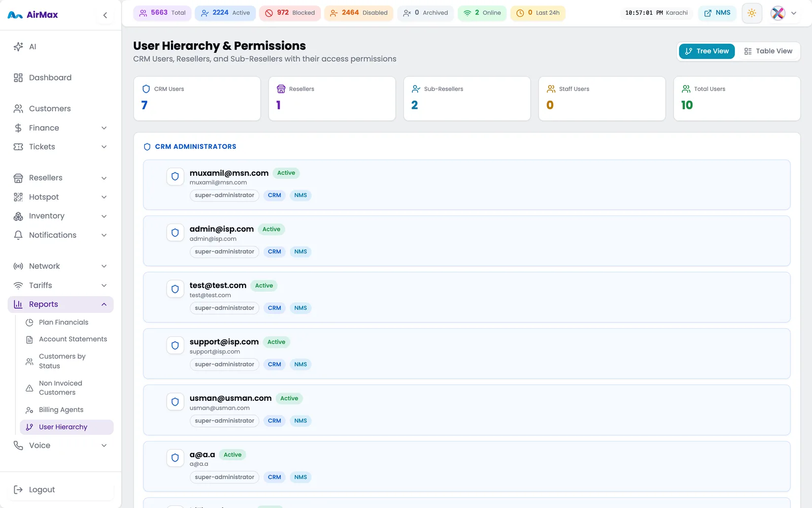
Task: Expand the Voice submenu chevron
Action: point(104,446)
